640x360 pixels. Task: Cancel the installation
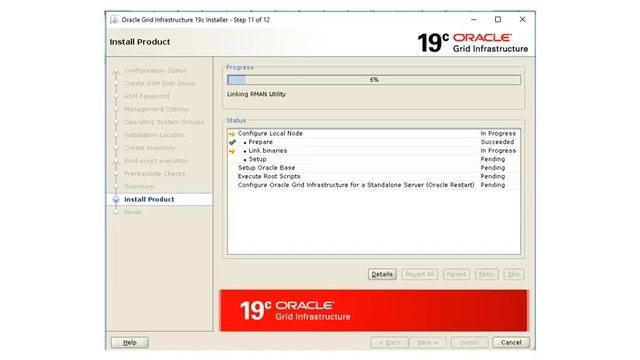click(x=511, y=342)
